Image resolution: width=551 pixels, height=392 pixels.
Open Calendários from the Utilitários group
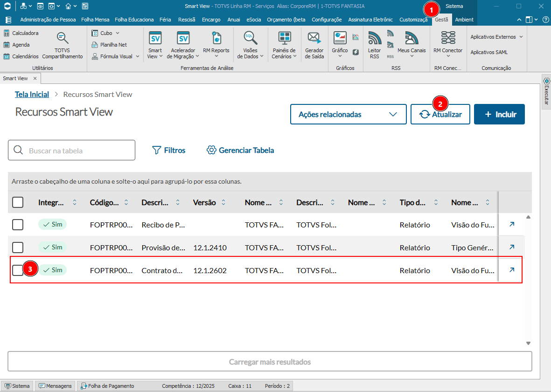point(21,56)
